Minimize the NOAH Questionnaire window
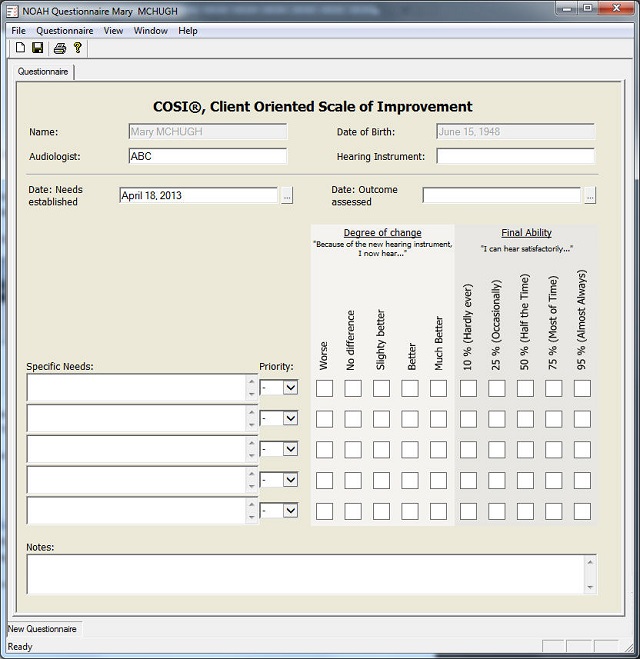Screen dimensions: 640x659 pos(567,8)
